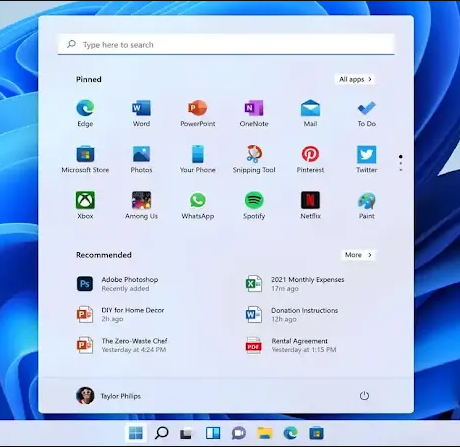Launch Your Phone app
The image size is (460, 447).
[198, 159]
